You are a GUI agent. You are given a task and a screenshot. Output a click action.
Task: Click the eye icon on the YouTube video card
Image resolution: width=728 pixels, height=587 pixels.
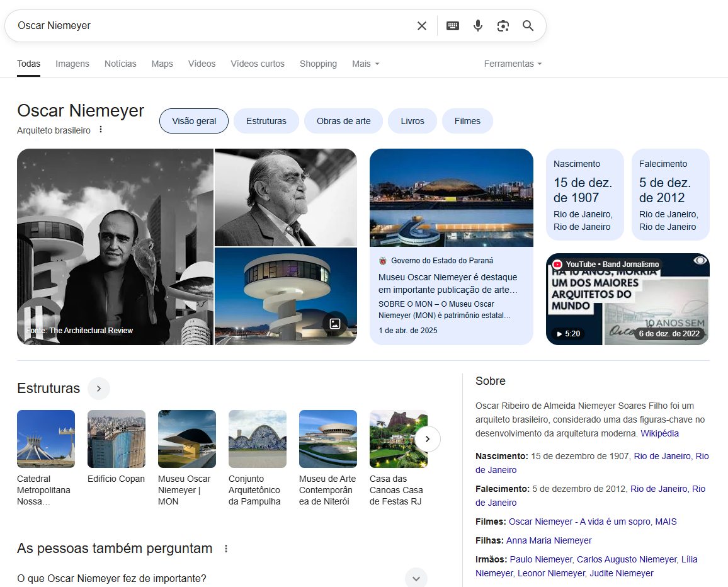tap(700, 260)
